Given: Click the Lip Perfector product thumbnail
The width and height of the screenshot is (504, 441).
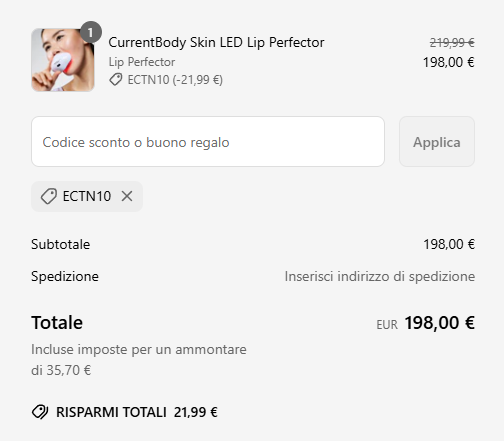Looking at the screenshot, I should [63, 60].
